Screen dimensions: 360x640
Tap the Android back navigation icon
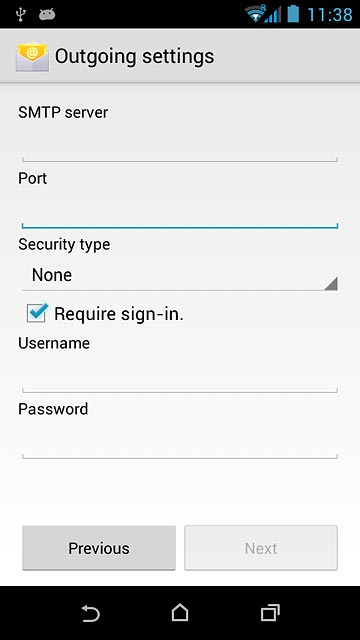(90, 613)
